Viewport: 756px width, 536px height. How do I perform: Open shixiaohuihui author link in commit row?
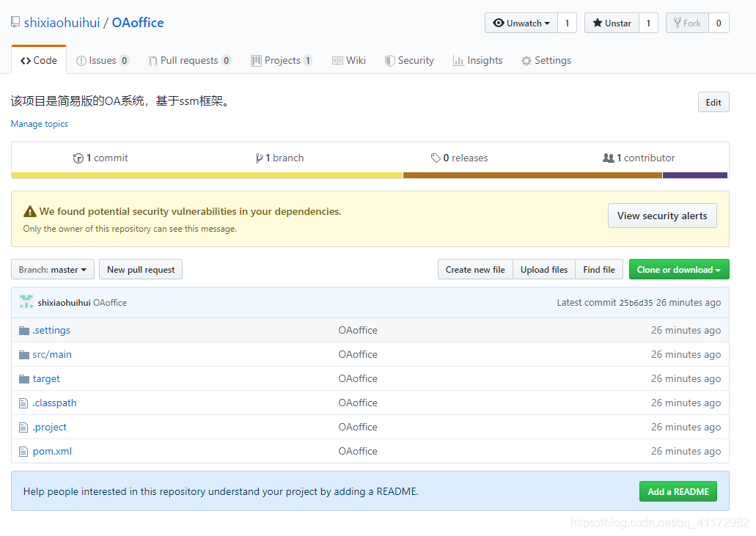click(64, 303)
